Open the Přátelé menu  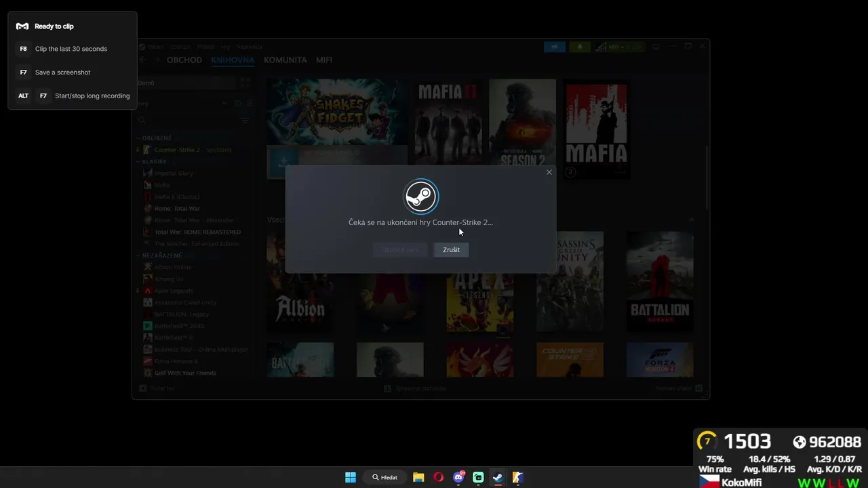coord(205,47)
